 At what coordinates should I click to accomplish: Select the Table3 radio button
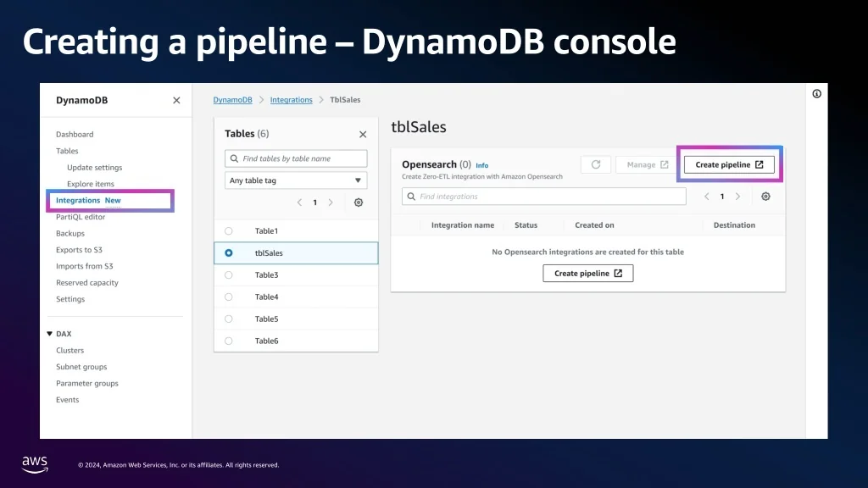point(229,275)
